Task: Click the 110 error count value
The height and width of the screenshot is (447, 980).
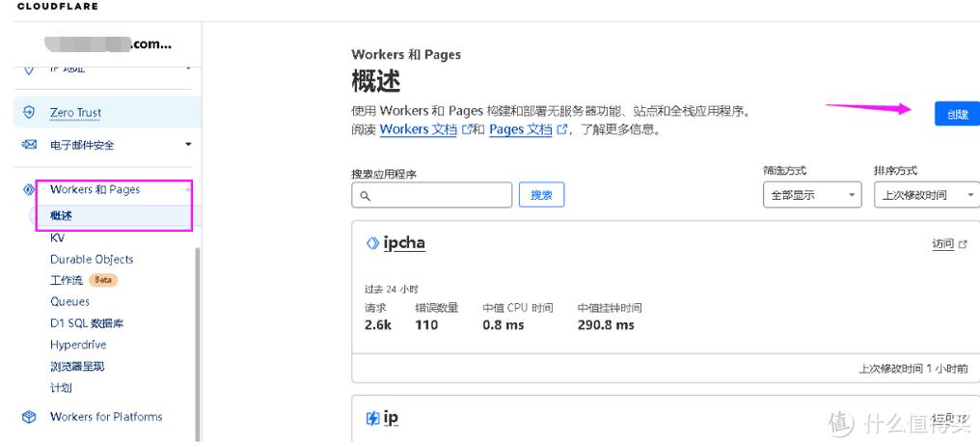Action: coord(426,325)
